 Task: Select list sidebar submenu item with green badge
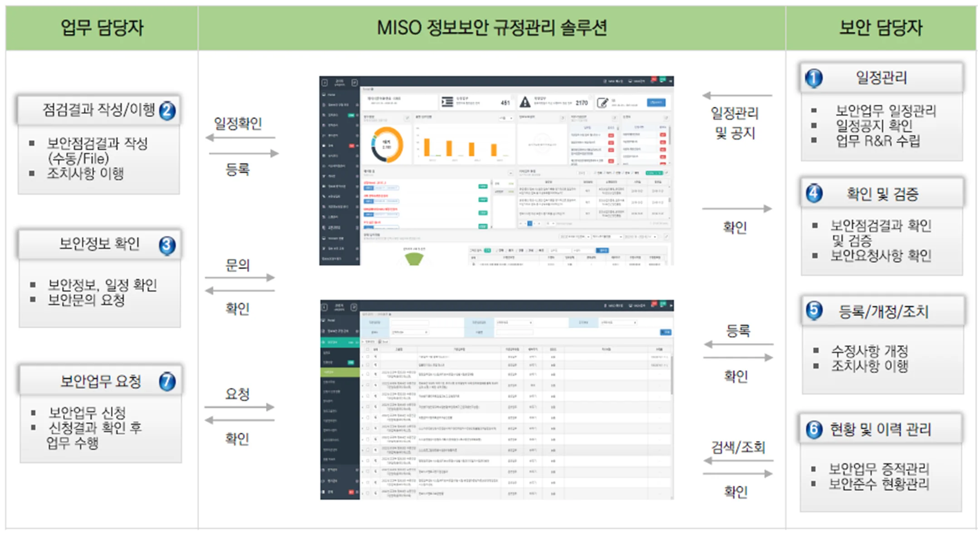coord(340,362)
